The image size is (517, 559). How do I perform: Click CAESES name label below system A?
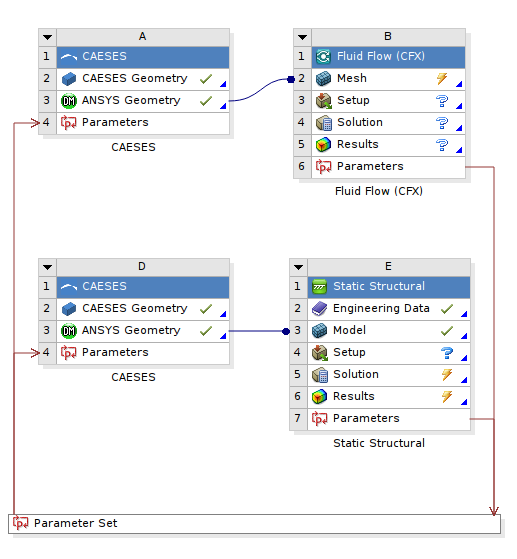133,147
